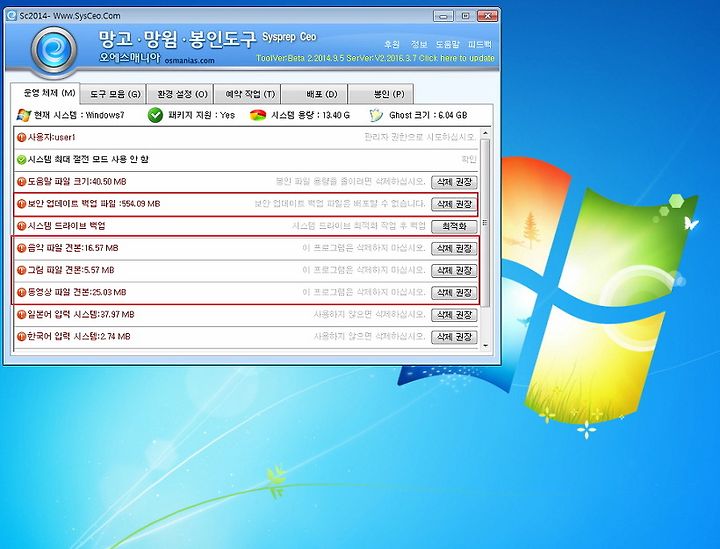Open the 환경 설정 (O) tab
720x549 pixels.
point(182,94)
